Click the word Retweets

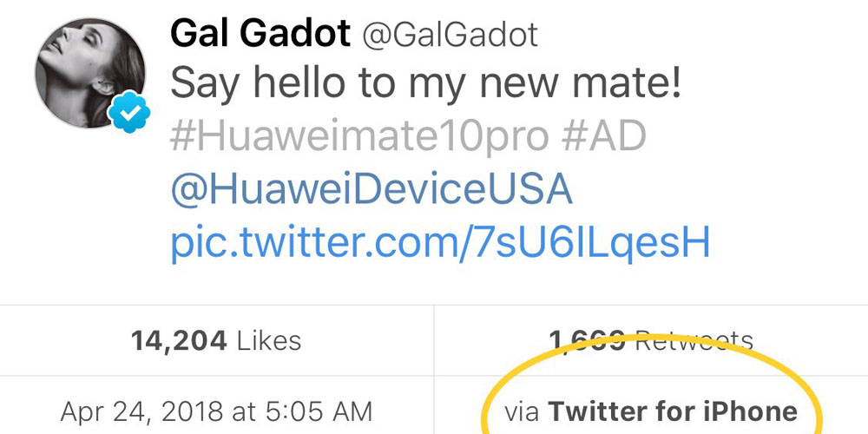pos(693,340)
